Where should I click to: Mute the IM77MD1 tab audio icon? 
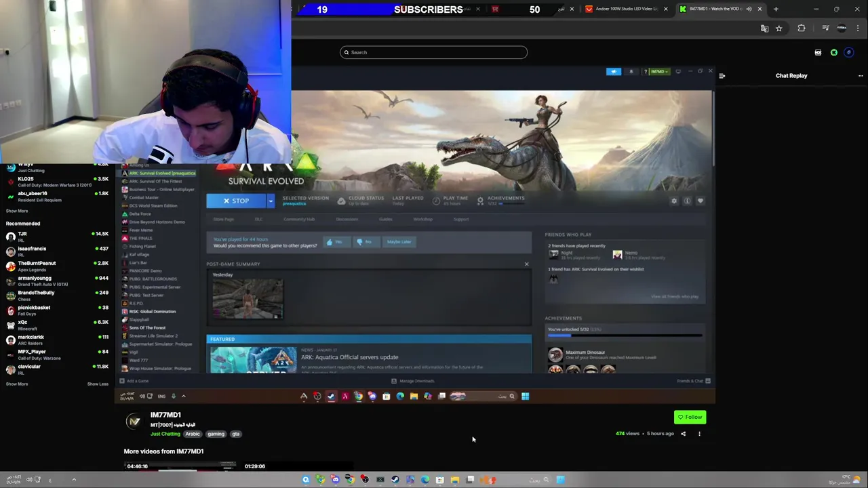pos(749,9)
